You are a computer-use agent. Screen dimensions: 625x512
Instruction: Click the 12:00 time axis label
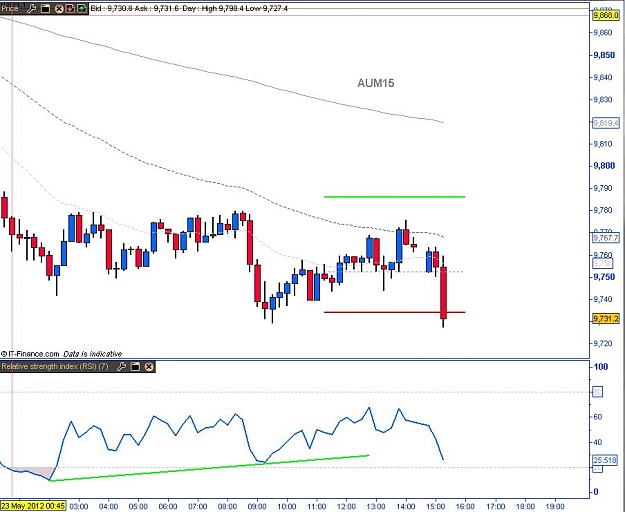(346, 506)
